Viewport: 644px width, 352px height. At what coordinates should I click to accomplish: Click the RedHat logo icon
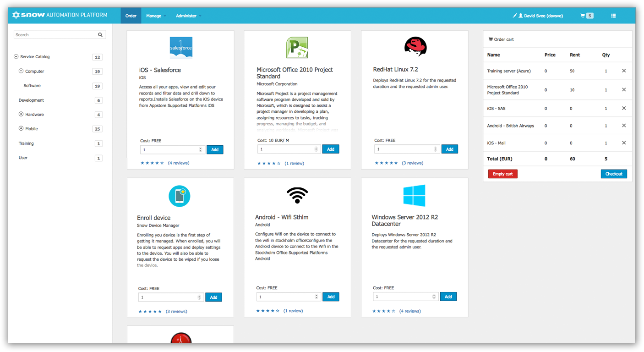pos(415,46)
